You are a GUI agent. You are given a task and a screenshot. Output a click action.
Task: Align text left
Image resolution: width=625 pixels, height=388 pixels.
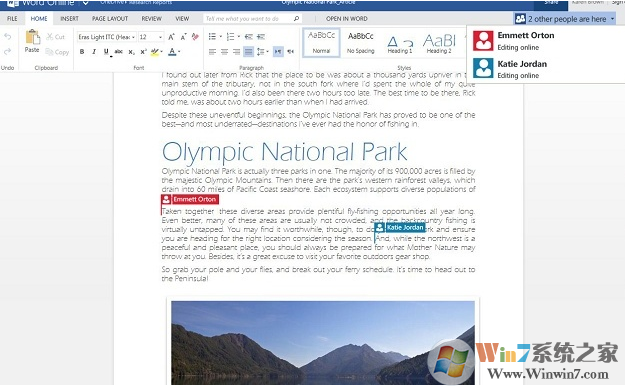(x=212, y=52)
